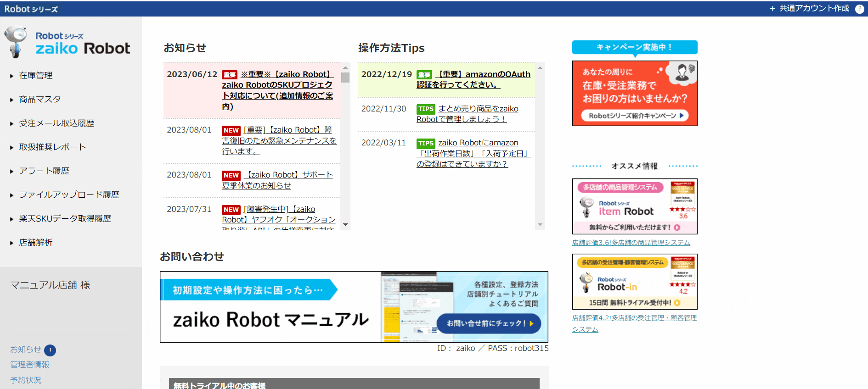The height and width of the screenshot is (389, 868).
Task: Expand the アラート履歴 menu
Action: pyautogui.click(x=44, y=171)
